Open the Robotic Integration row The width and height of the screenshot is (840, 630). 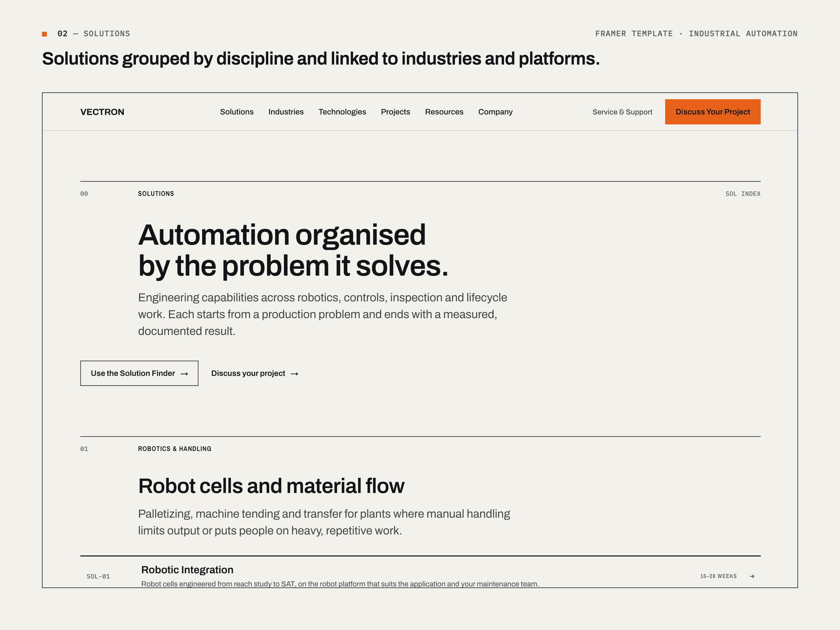[x=420, y=572]
